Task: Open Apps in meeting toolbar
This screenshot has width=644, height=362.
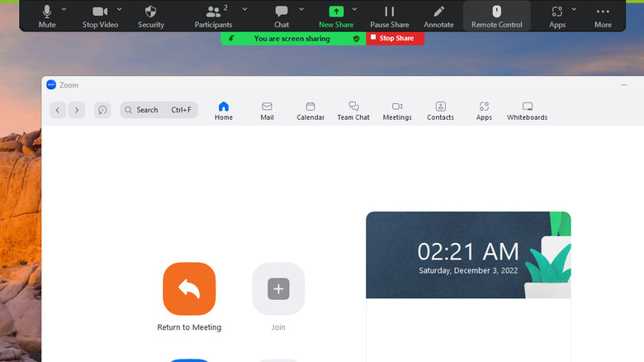Action: [557, 17]
